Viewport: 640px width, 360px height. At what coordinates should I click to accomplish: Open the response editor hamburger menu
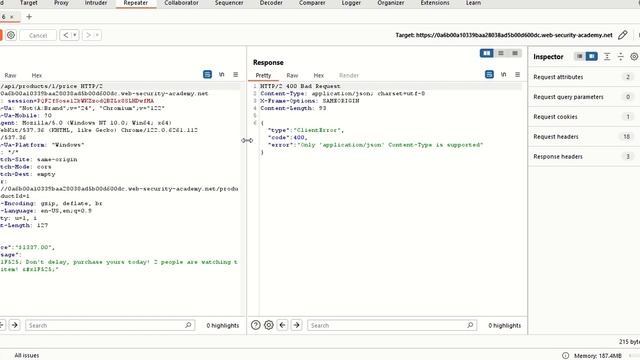click(x=518, y=74)
